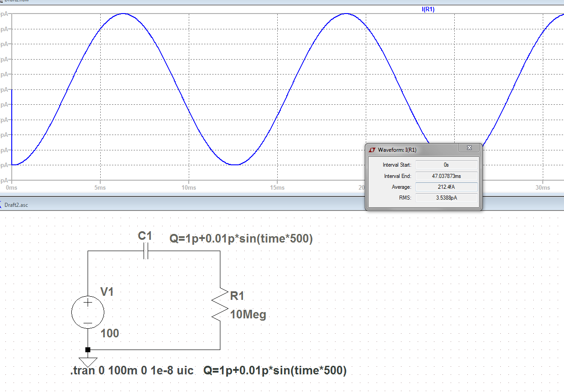The image size is (564, 392).
Task: Click the Average value field
Action: pyautogui.click(x=446, y=187)
